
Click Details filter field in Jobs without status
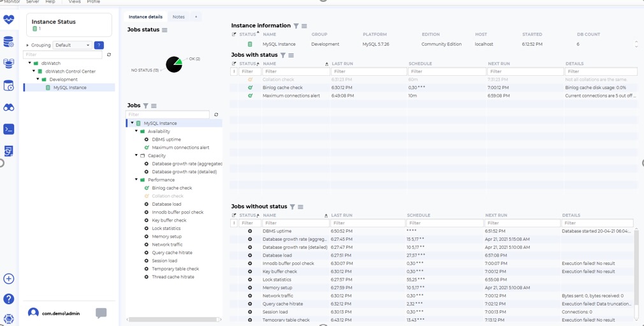[x=597, y=223]
